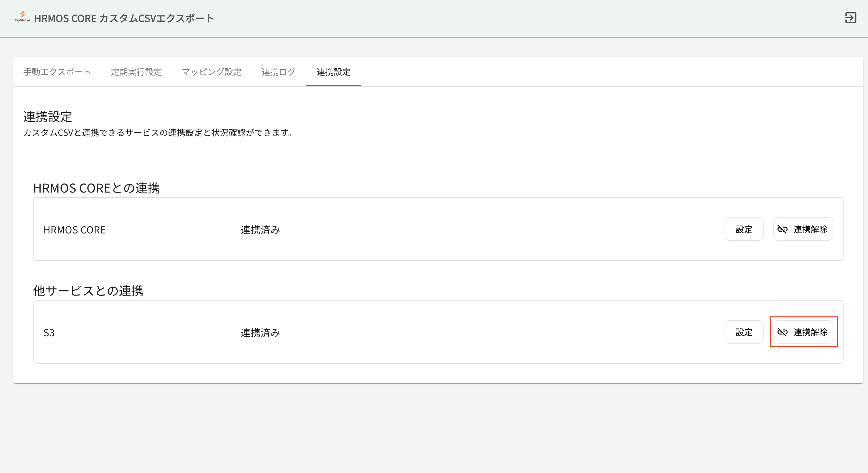
Task: Open 設定 for the S3 integration
Action: (744, 332)
